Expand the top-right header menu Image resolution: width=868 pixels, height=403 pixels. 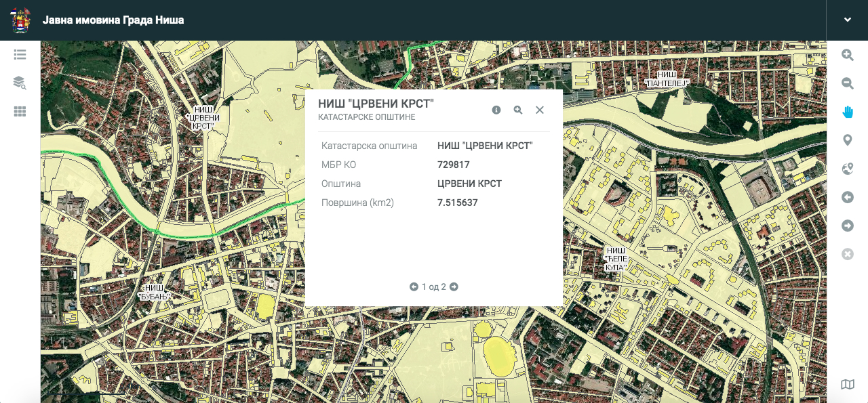pyautogui.click(x=847, y=20)
